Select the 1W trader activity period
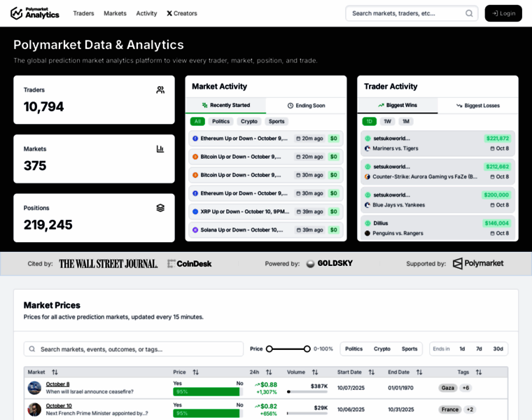532x420 pixels. coord(387,121)
